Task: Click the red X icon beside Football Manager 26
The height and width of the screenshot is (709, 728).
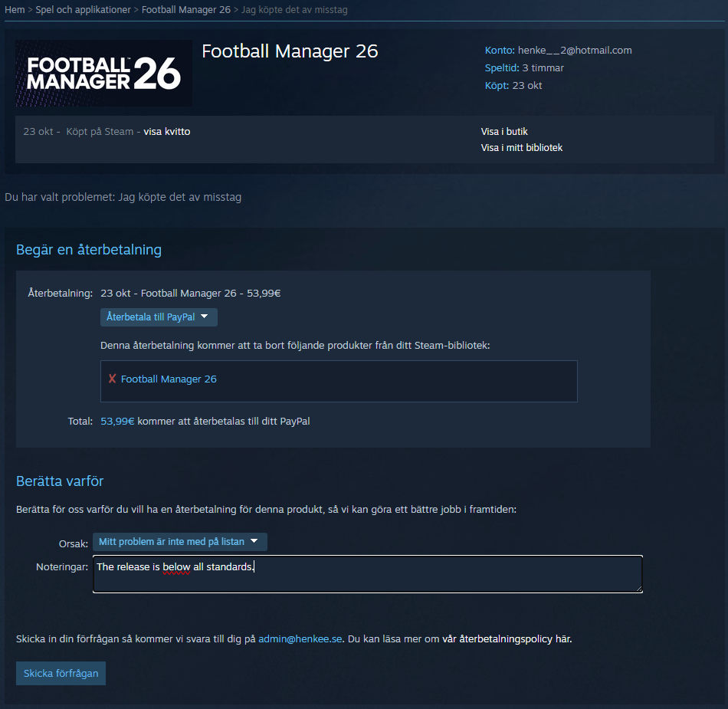Action: [112, 379]
